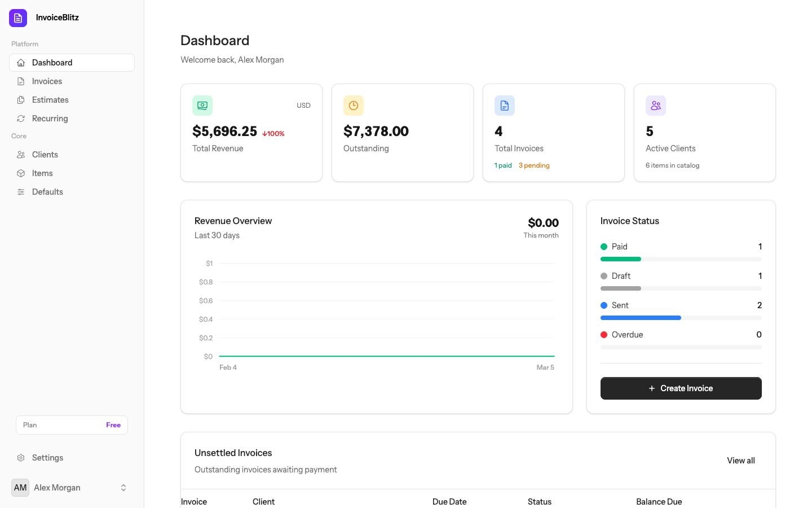The image size is (812, 508).
Task: Click the clock icon on the Outstanding card
Action: coord(354,105)
